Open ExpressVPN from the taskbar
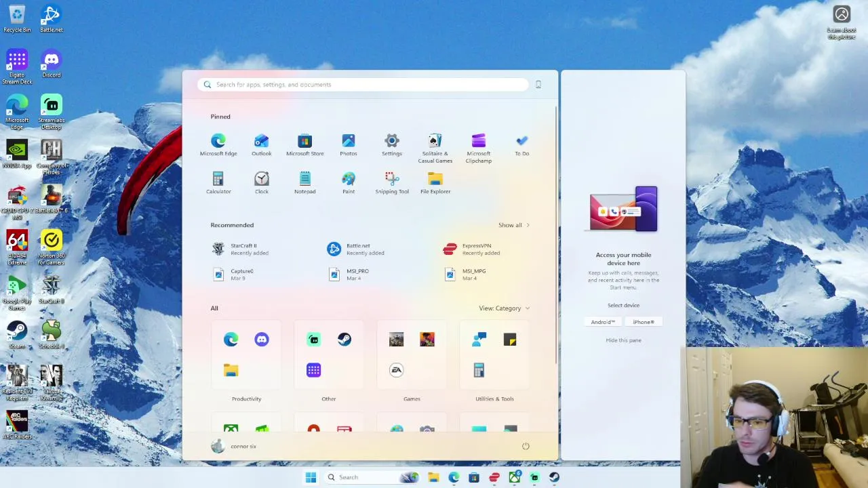Viewport: 868px width, 488px height. 494,477
